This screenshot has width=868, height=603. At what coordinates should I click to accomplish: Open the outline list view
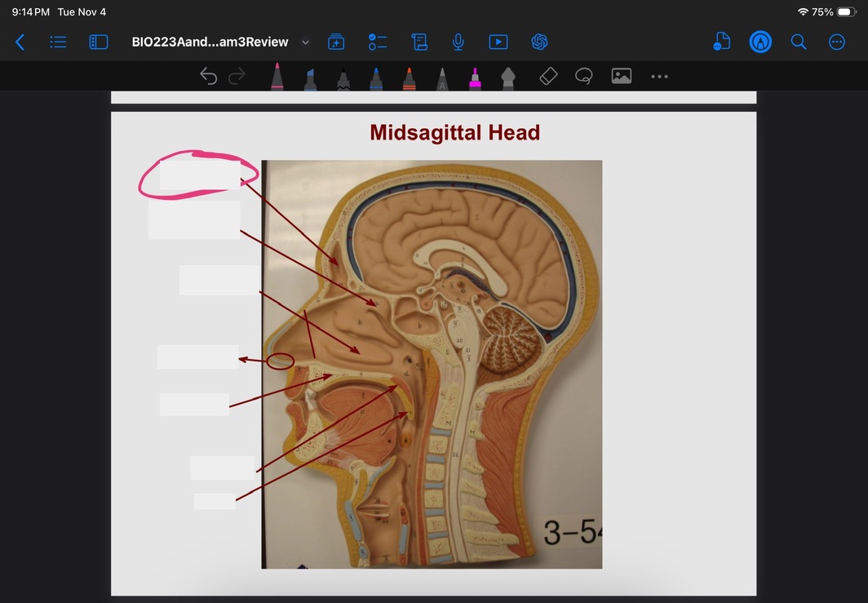tap(59, 42)
